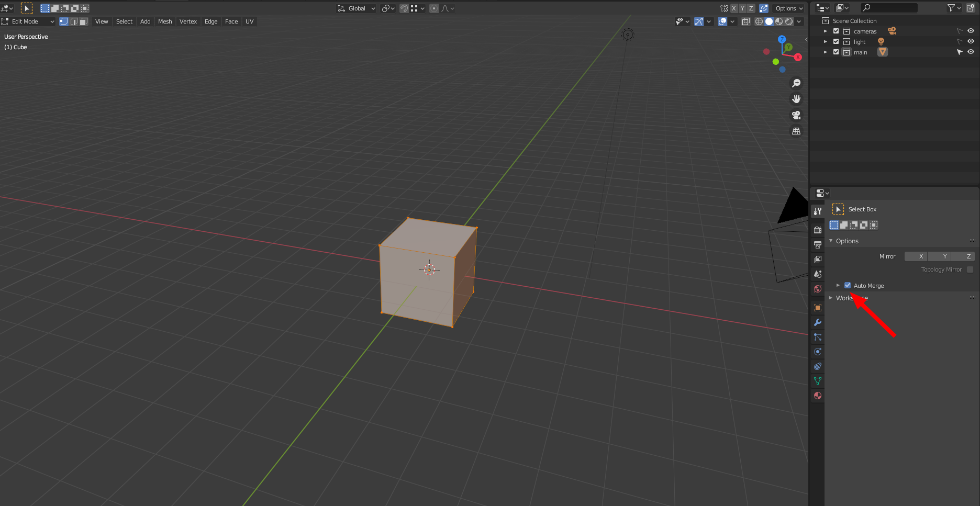Expand the main collection

click(x=826, y=52)
